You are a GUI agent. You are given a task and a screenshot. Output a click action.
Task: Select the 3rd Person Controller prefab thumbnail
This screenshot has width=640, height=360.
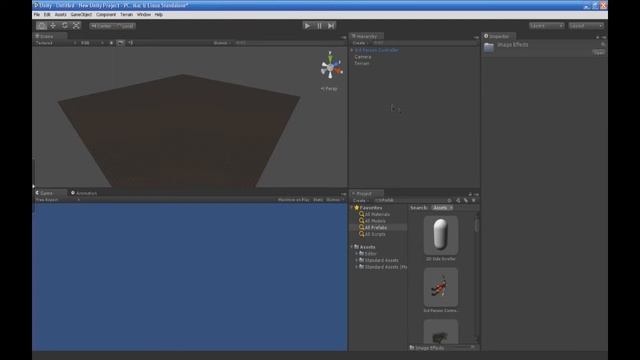coord(441,287)
